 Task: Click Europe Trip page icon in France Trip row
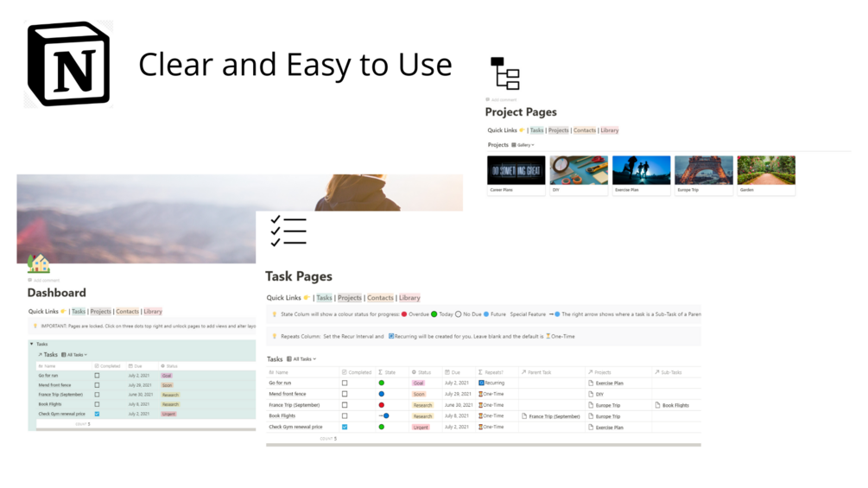[591, 405]
